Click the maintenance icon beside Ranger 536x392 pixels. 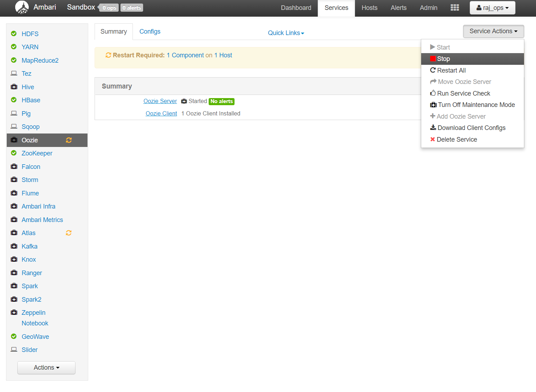pyautogui.click(x=14, y=273)
